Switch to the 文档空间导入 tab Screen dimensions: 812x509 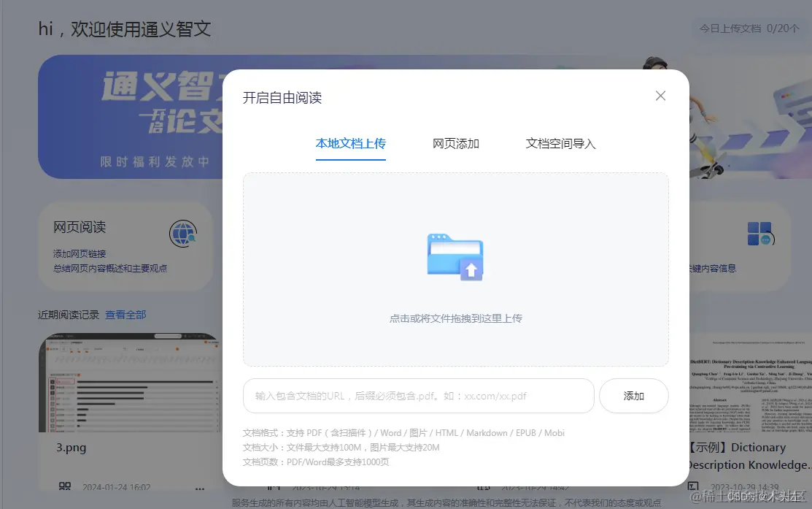coord(560,144)
